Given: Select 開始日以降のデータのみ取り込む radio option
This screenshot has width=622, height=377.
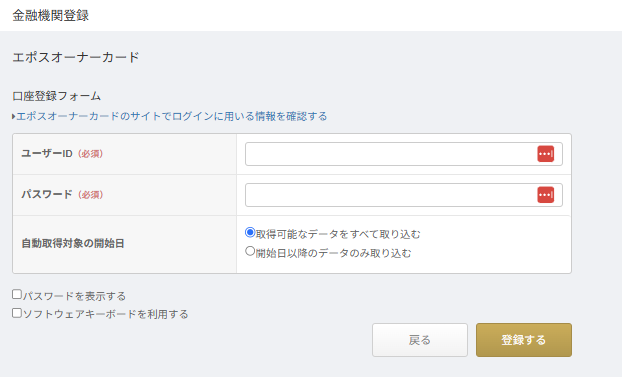Looking at the screenshot, I should (250, 251).
